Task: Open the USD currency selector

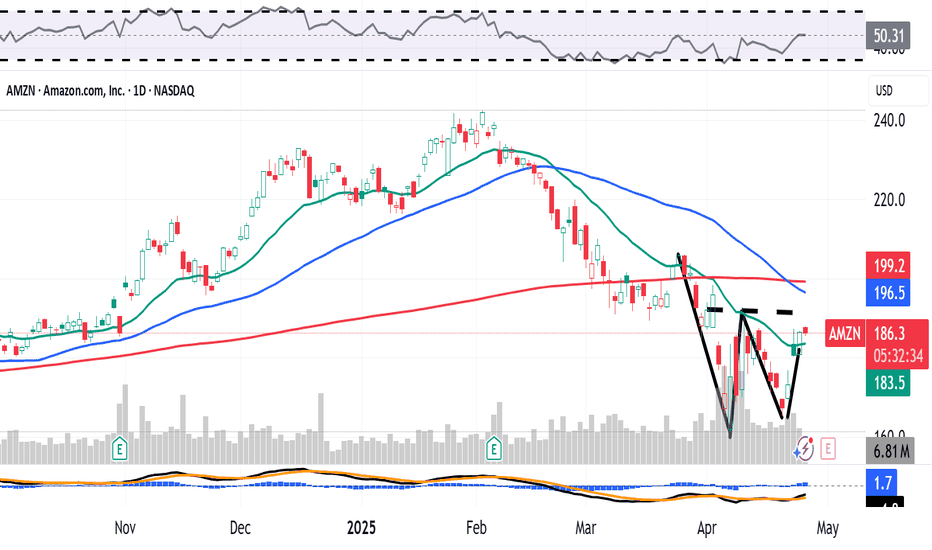Action: [x=898, y=91]
